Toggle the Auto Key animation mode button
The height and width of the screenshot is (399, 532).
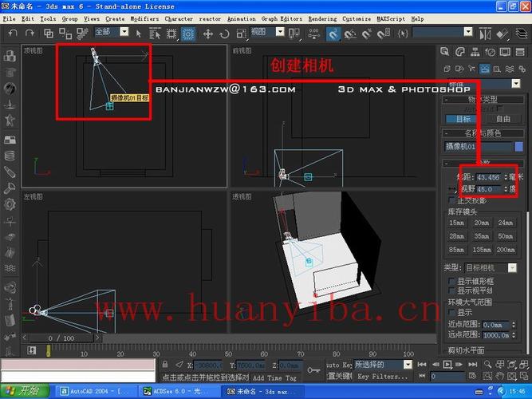pos(339,365)
